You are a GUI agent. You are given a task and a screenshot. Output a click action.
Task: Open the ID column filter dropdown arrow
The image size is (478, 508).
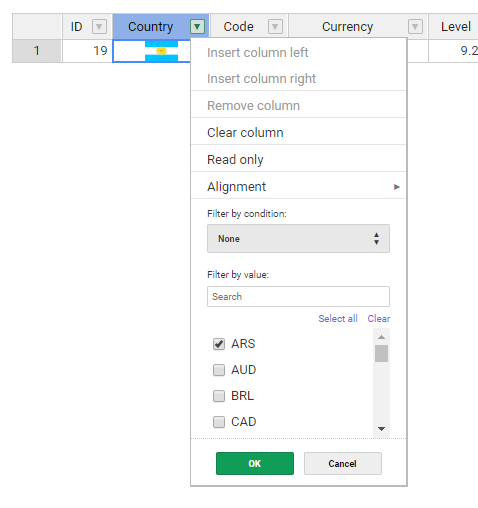click(99, 27)
